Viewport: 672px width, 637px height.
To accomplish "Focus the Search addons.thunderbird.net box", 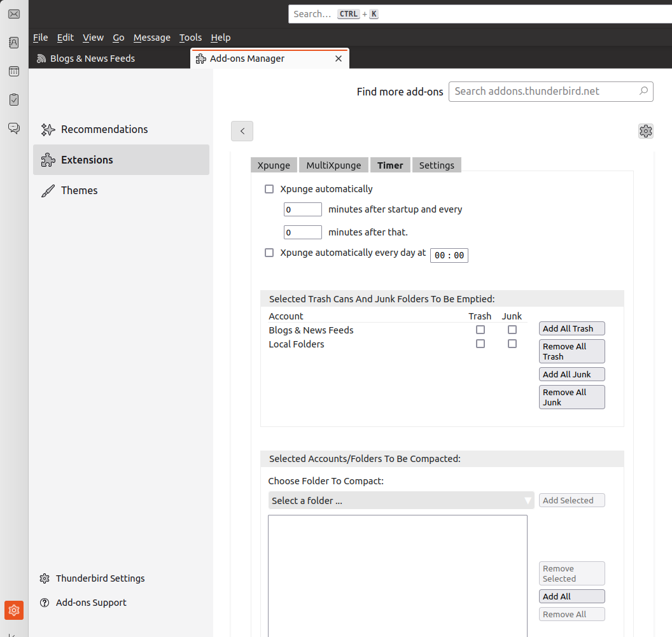I will tap(550, 91).
